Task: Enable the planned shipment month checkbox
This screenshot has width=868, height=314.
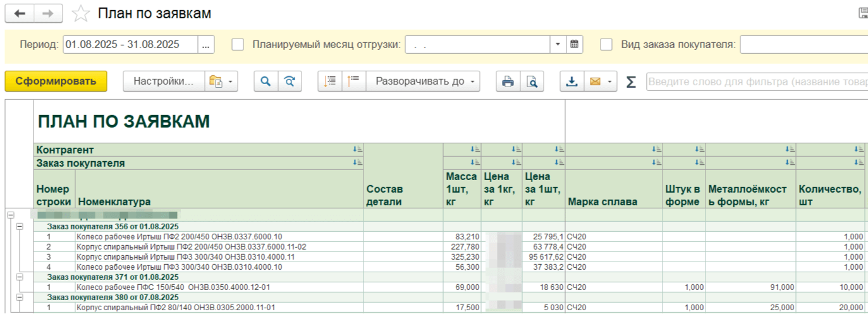Action: (238, 44)
